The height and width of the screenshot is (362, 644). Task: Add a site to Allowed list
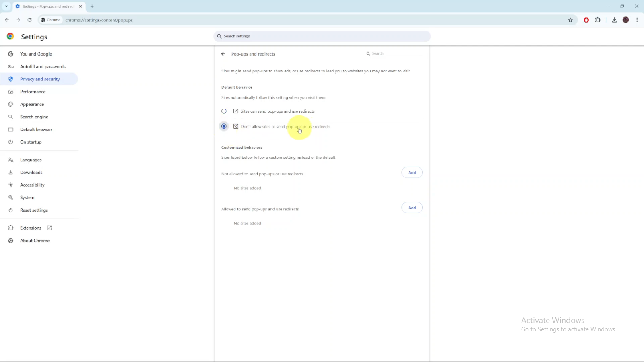412,208
